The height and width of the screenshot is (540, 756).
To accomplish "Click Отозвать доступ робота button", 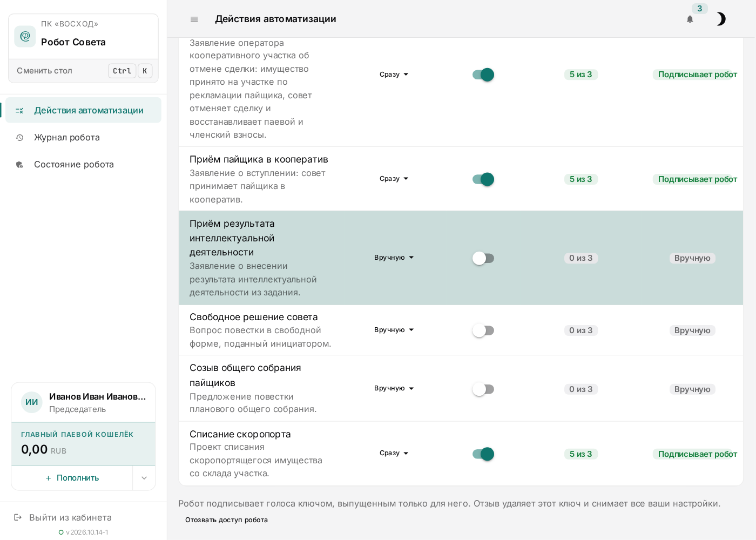I will tap(226, 520).
